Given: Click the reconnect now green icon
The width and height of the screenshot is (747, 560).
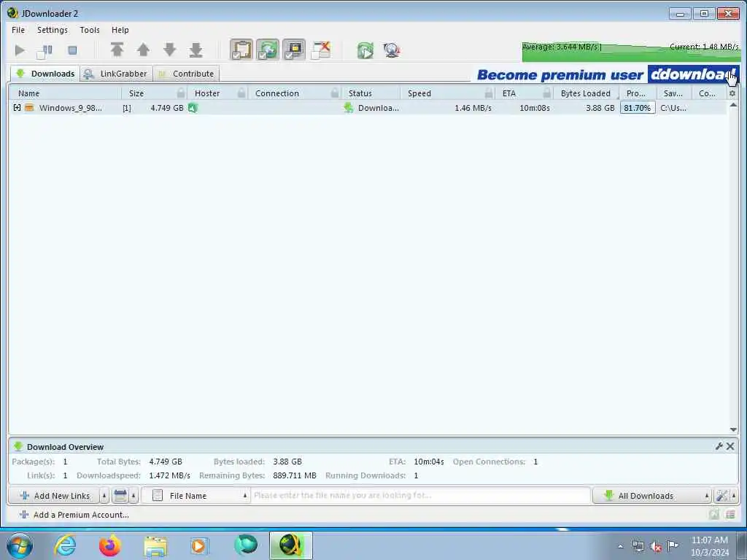Looking at the screenshot, I should [x=365, y=50].
